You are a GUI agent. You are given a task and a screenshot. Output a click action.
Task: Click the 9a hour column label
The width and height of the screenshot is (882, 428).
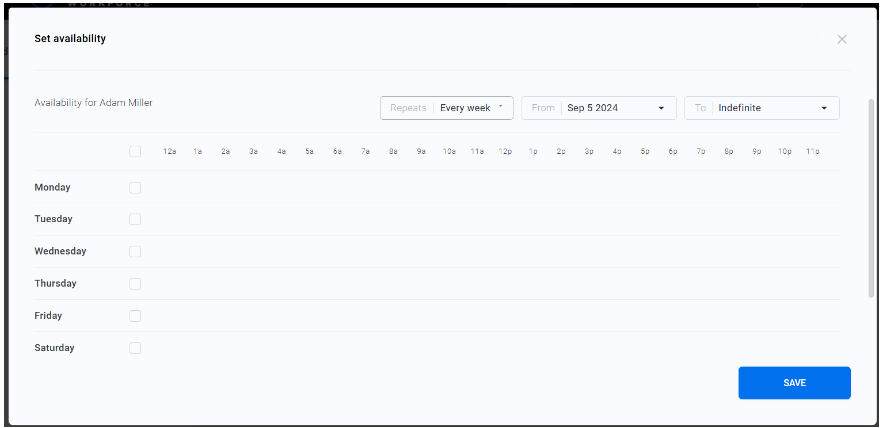(x=422, y=152)
